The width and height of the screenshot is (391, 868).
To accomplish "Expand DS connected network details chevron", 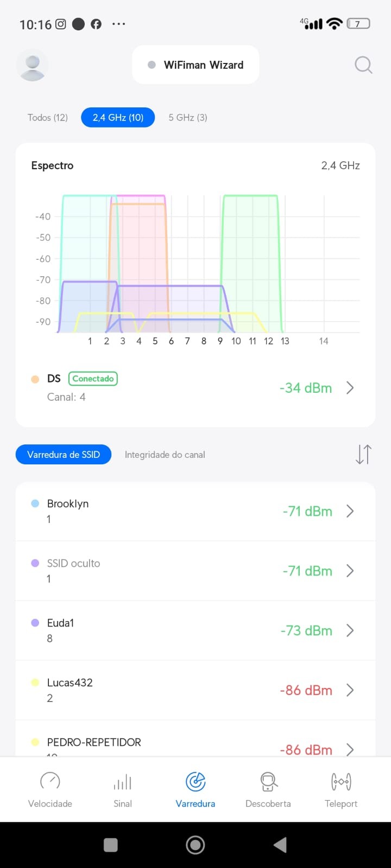I will coord(350,388).
